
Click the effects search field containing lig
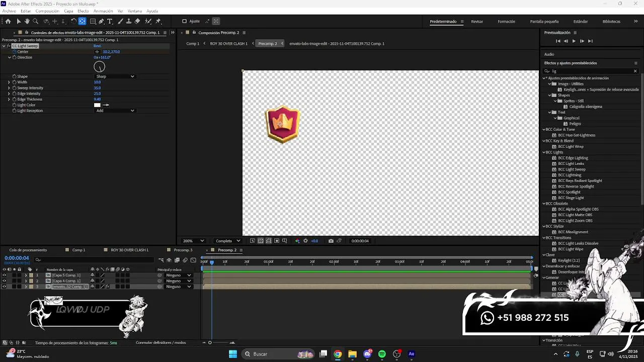pos(591,71)
